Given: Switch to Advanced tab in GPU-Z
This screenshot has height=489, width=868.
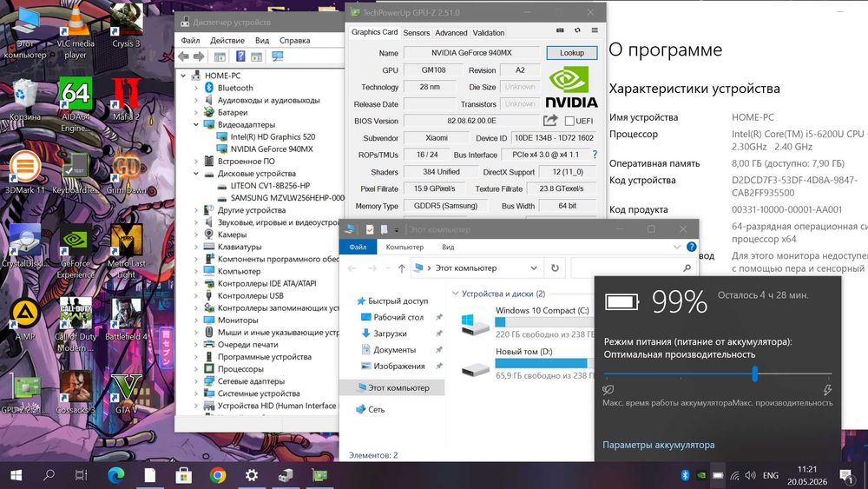Looking at the screenshot, I should click(451, 33).
